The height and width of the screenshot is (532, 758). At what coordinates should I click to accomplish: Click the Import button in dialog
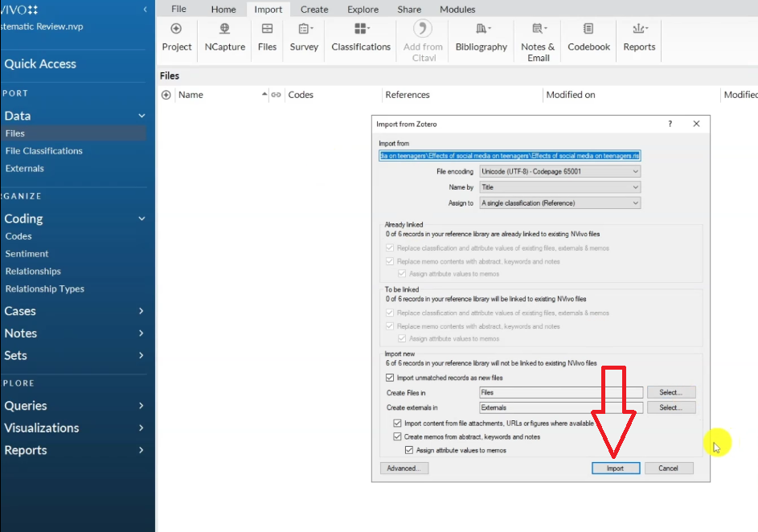pyautogui.click(x=616, y=469)
